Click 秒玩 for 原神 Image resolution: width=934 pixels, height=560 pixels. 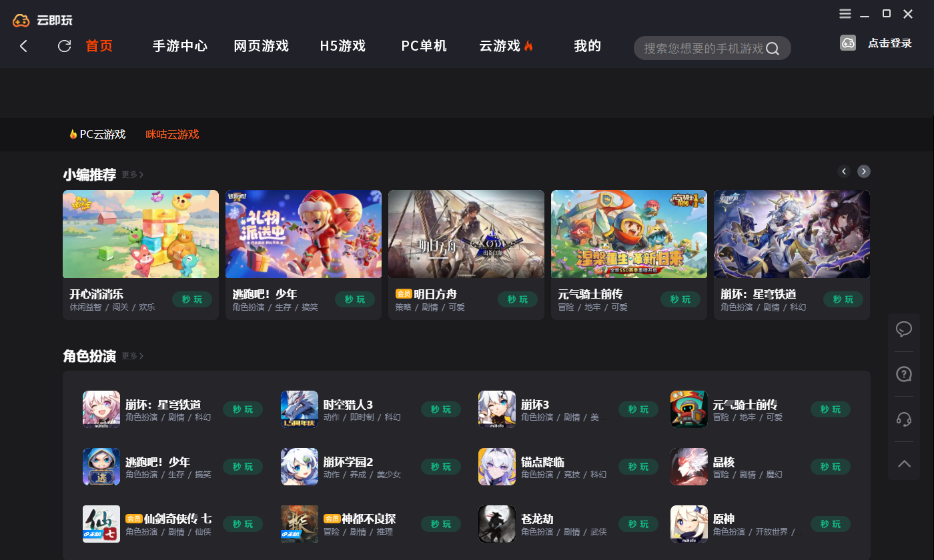pyautogui.click(x=831, y=524)
